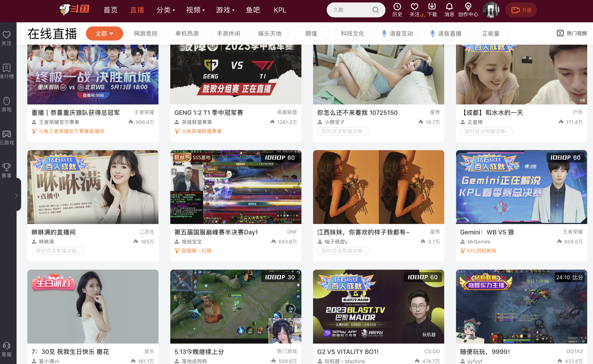Select the 直播 nav tab

click(x=137, y=10)
